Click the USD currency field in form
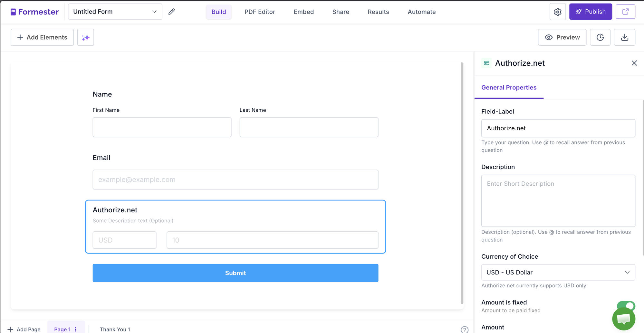Screen dimensions: 644x333 click(x=124, y=240)
